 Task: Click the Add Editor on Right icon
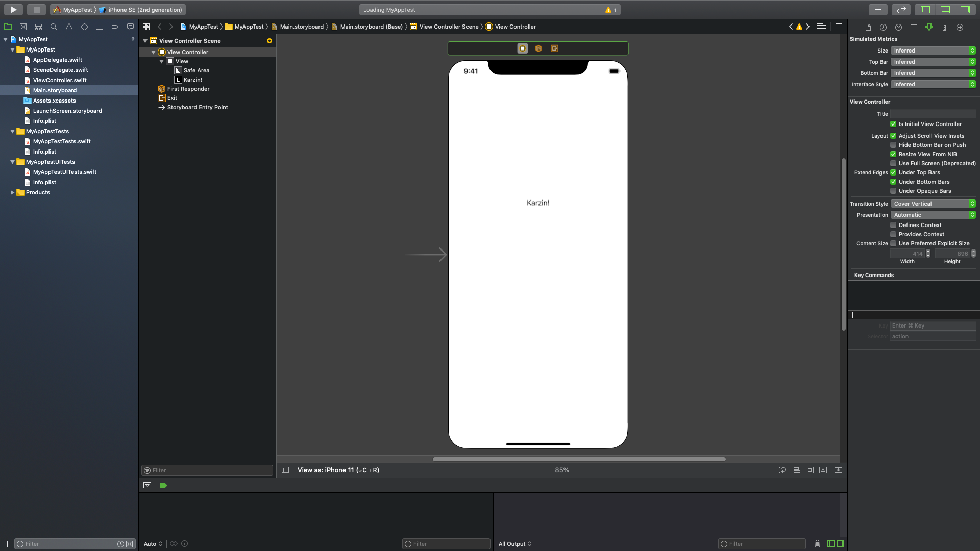click(x=839, y=27)
